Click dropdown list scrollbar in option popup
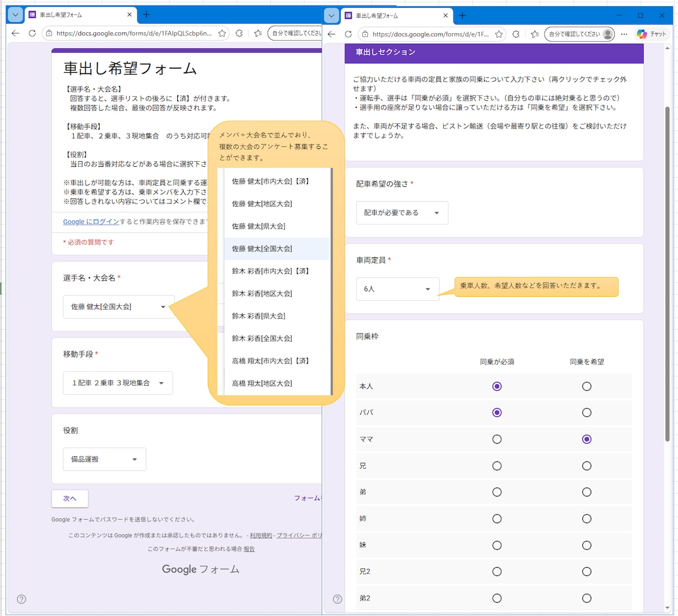 coord(332,281)
